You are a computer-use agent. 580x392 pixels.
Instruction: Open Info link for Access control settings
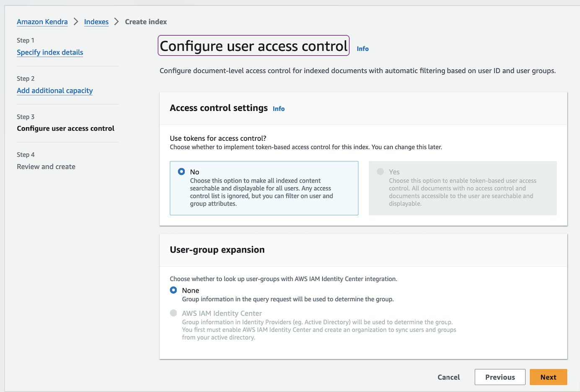(x=279, y=109)
